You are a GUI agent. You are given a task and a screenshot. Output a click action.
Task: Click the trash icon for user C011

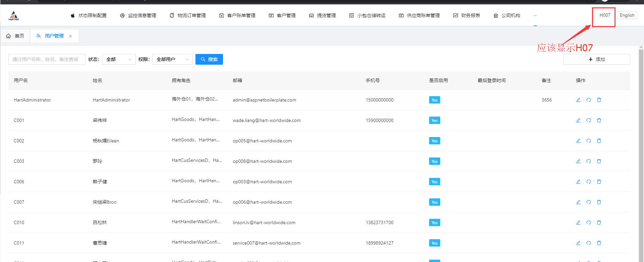click(599, 243)
